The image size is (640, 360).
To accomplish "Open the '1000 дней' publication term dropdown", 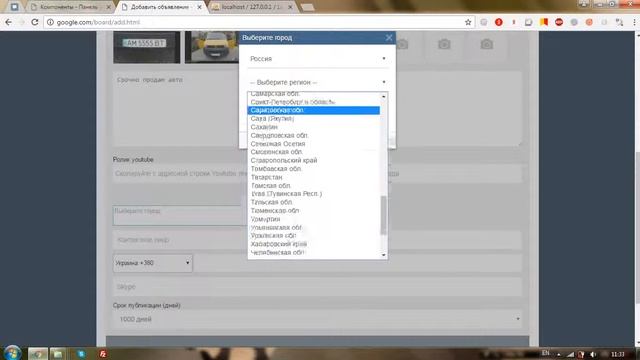I will [317, 319].
